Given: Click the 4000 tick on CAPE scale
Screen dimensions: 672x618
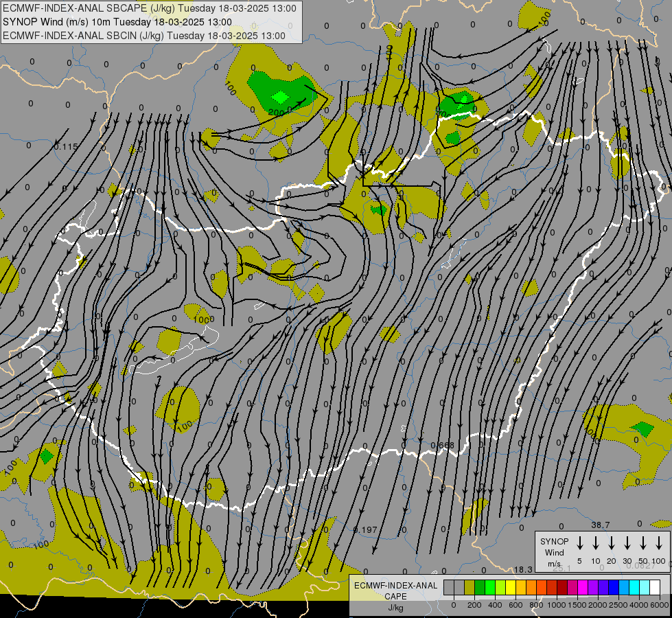Looking at the screenshot, I should tap(639, 605).
